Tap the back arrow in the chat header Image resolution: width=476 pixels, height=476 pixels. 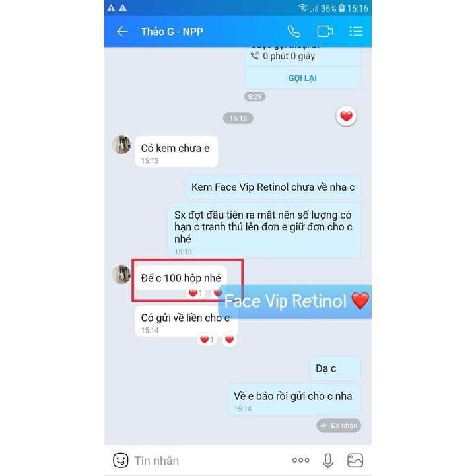(x=122, y=31)
